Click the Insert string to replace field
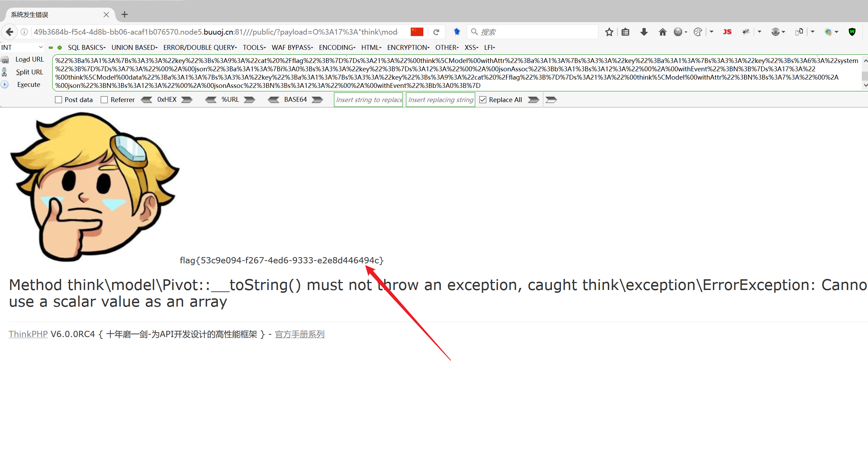Screen dimensions: 868x453 click(x=368, y=100)
